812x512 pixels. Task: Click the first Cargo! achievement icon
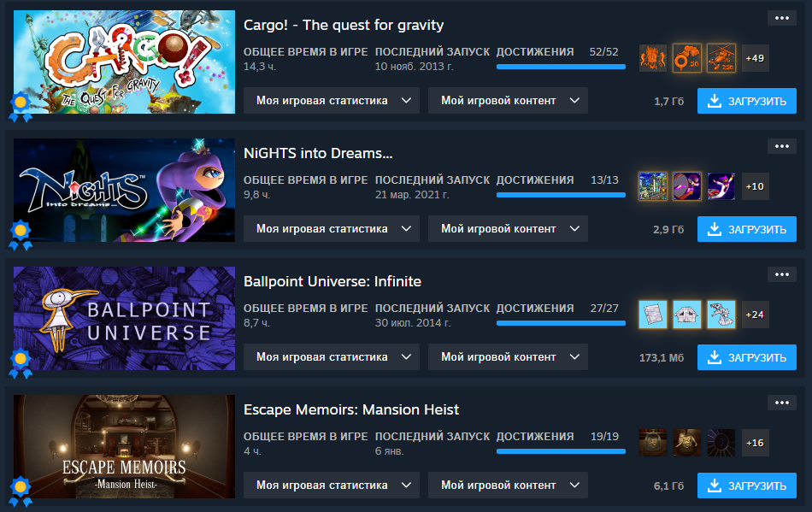tap(652, 58)
